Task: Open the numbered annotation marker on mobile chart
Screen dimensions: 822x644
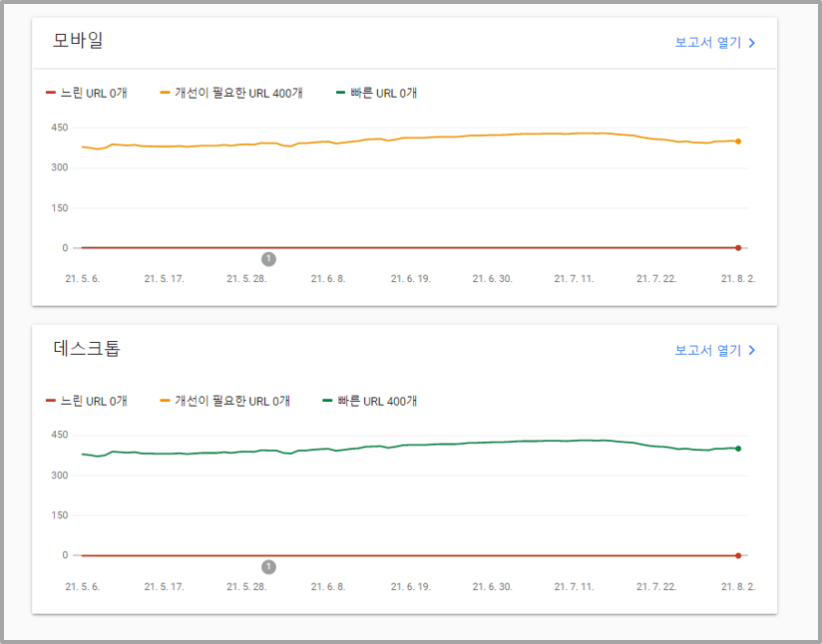Action: coord(267,257)
